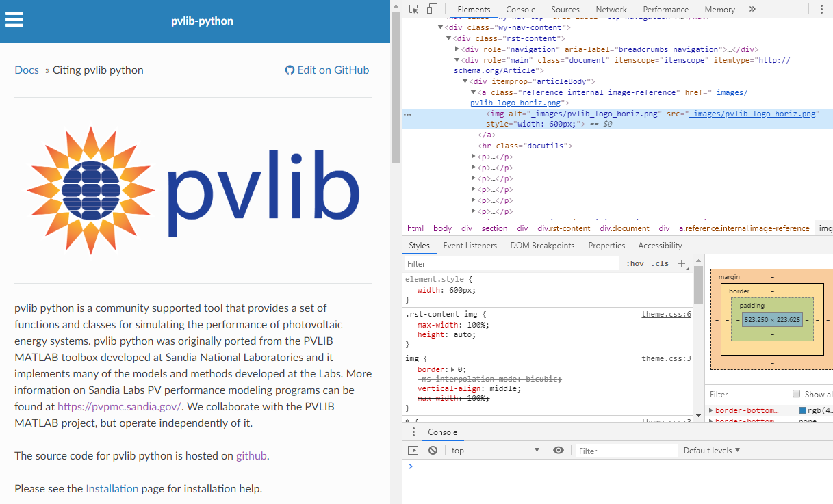Select the Console drawer tab
This screenshot has width=833, height=504.
click(443, 432)
